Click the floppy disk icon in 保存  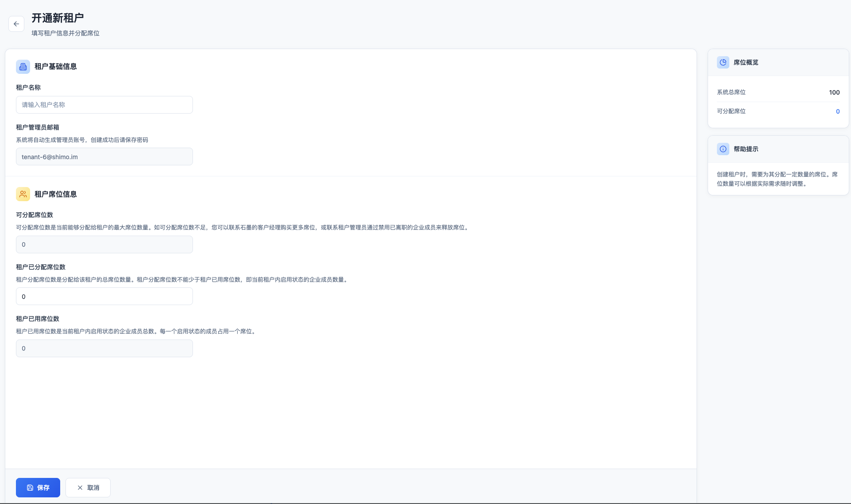click(30, 488)
